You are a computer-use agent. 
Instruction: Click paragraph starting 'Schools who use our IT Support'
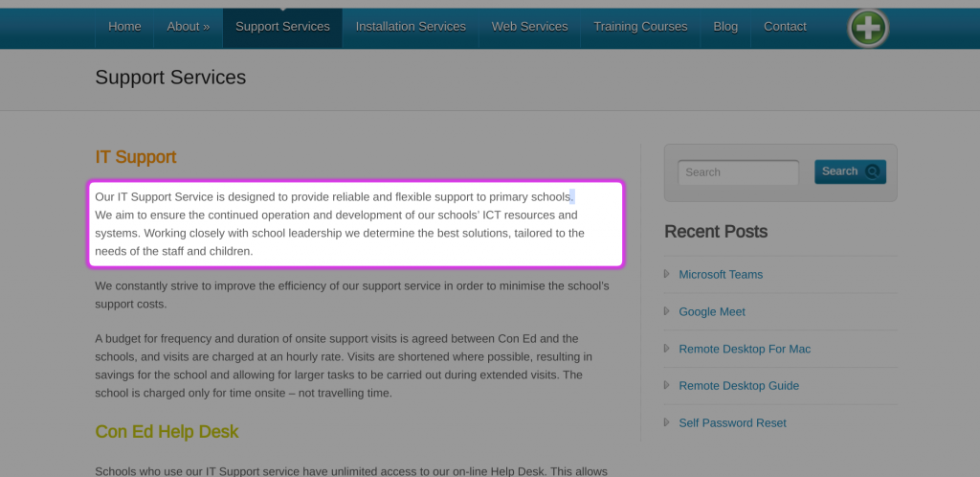pos(351,471)
